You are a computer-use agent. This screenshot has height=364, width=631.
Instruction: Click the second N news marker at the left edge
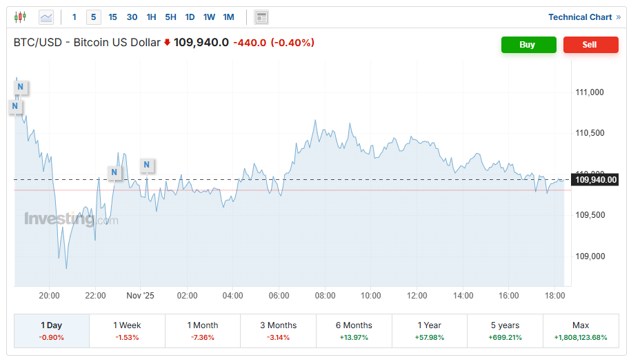(x=15, y=107)
